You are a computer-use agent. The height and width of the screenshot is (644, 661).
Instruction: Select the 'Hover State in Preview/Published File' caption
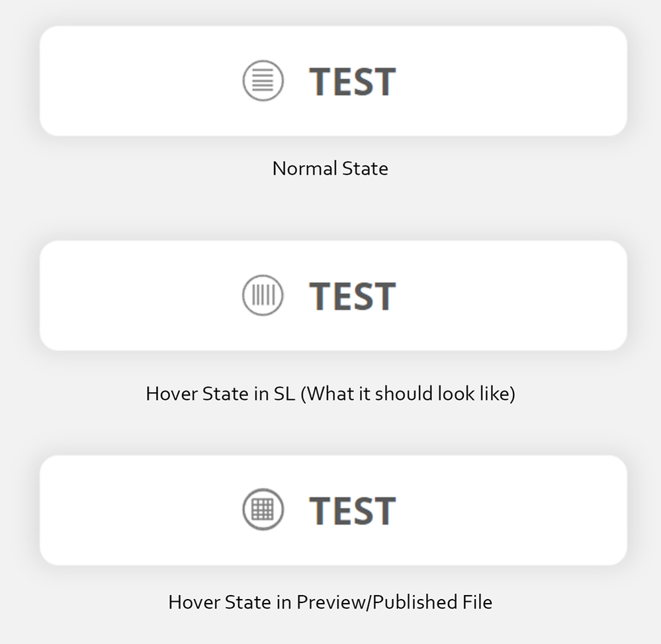(x=330, y=602)
